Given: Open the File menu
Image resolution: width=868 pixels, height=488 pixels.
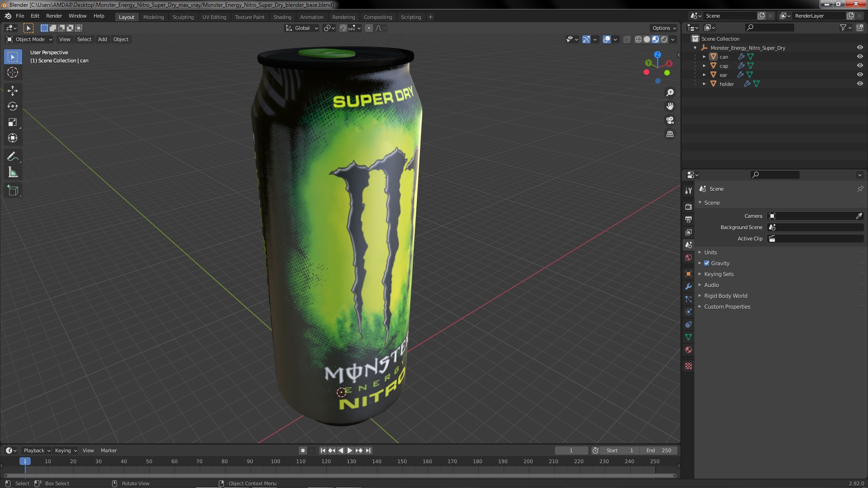Looking at the screenshot, I should tap(20, 16).
